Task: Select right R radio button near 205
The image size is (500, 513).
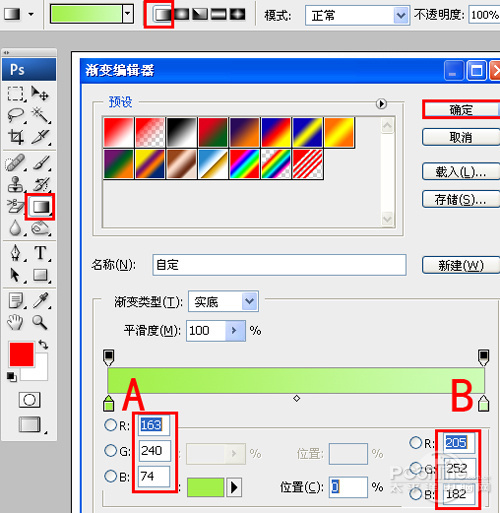Action: pos(416,443)
